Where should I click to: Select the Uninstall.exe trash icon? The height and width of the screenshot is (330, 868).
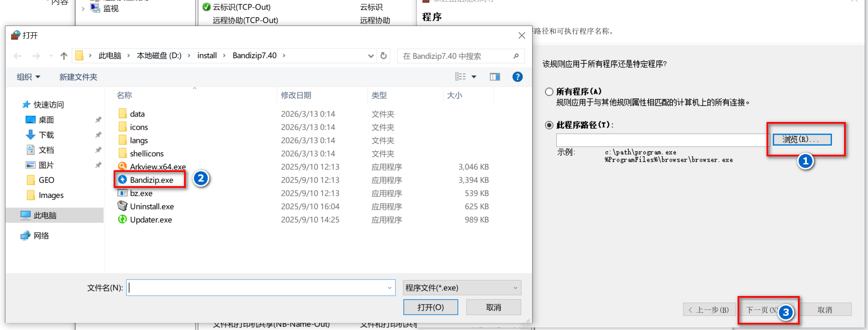[122, 206]
